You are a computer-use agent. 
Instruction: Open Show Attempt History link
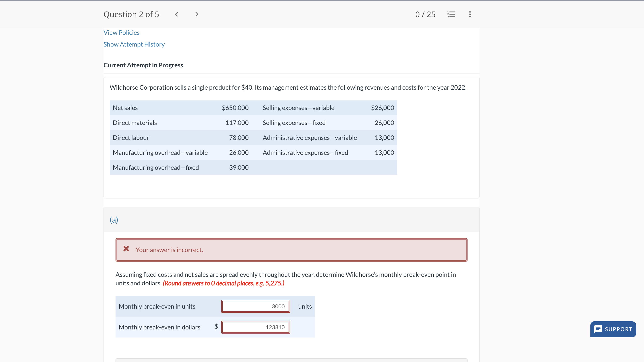(134, 44)
